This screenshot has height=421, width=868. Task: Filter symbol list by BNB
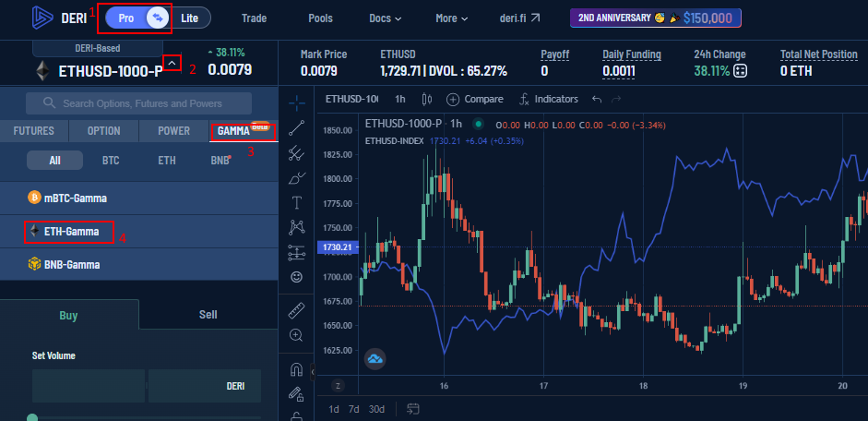click(x=220, y=161)
